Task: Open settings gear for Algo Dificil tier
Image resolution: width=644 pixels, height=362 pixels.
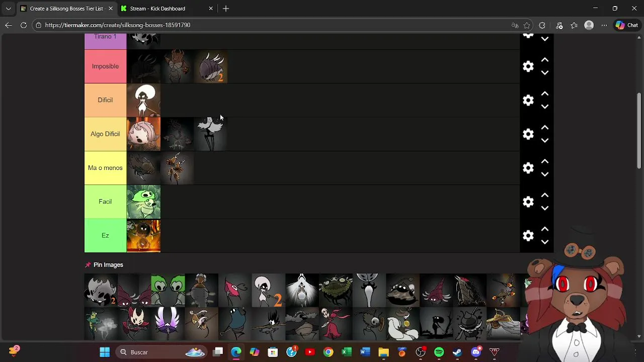Action: (528, 134)
